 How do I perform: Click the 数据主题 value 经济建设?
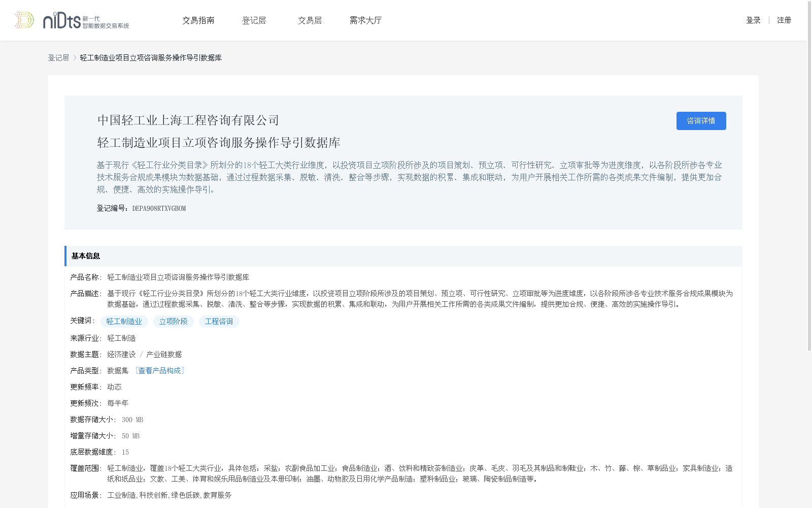pos(121,355)
